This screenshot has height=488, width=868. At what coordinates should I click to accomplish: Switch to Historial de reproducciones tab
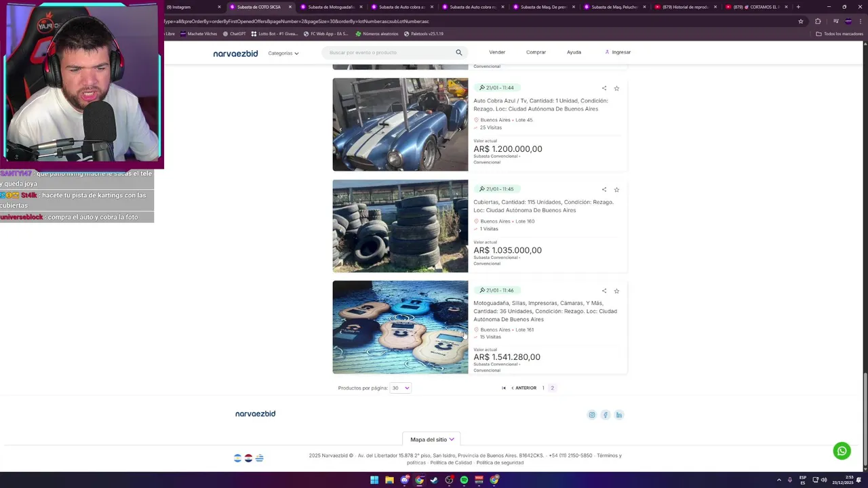[x=684, y=7]
